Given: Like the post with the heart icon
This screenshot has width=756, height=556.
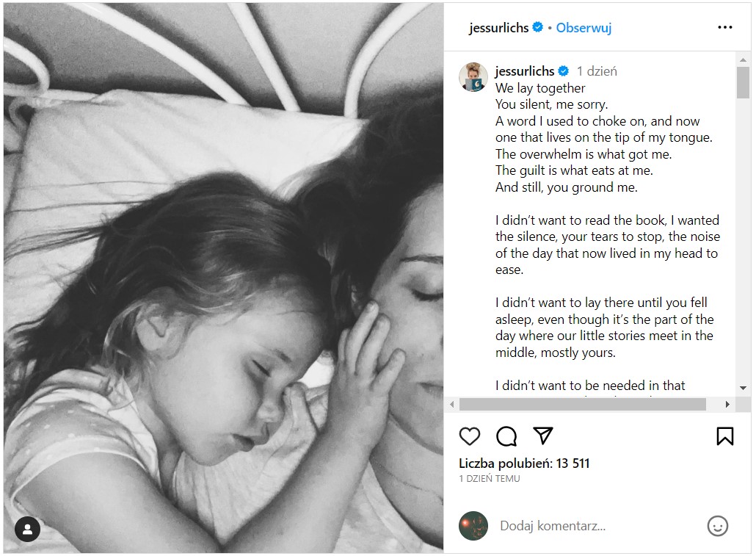Looking at the screenshot, I should (469, 436).
